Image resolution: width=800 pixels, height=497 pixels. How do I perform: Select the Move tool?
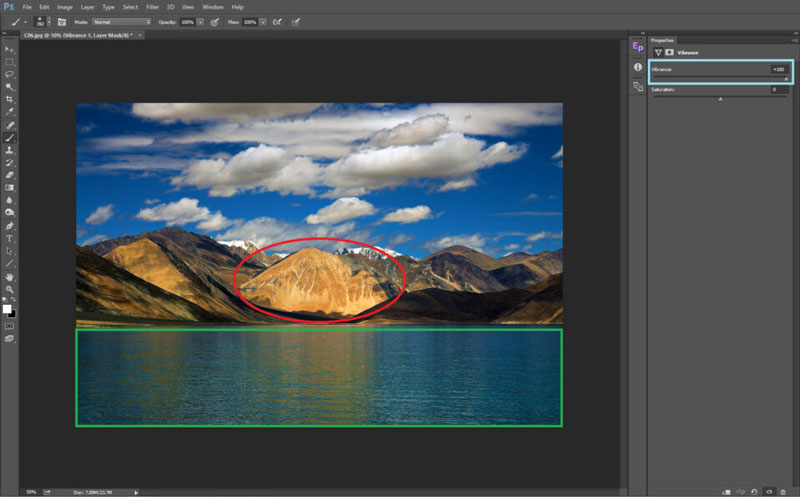(10, 48)
